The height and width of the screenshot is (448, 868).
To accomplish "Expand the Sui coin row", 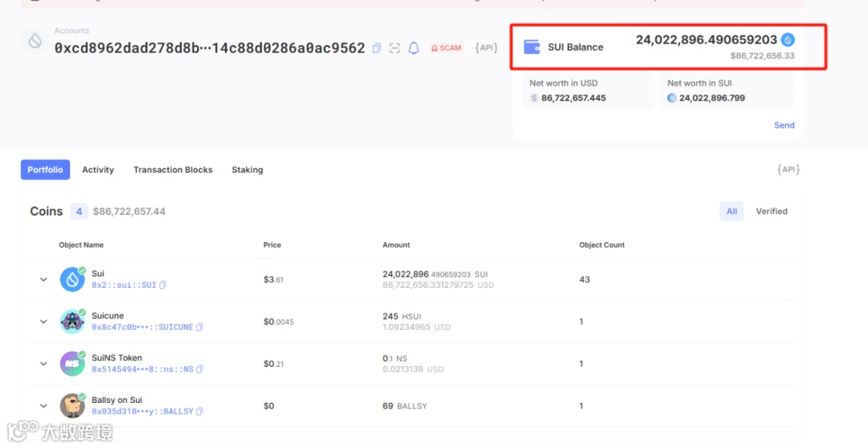I will tap(43, 280).
